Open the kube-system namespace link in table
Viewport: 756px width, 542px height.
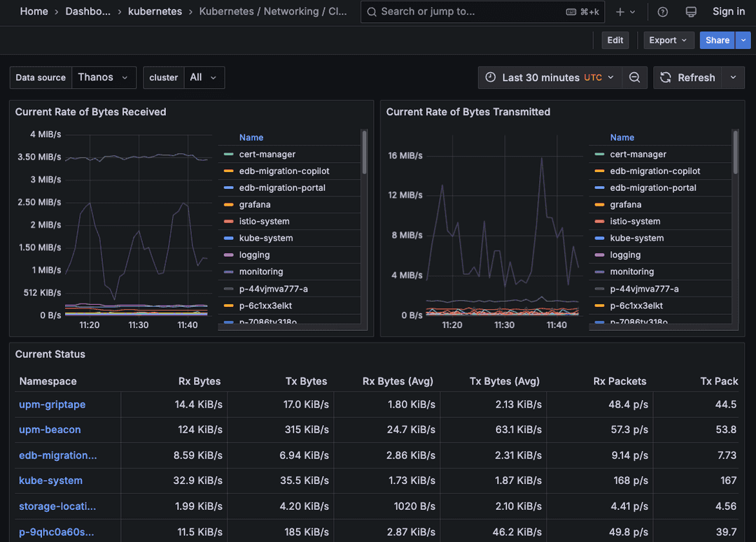click(x=50, y=481)
